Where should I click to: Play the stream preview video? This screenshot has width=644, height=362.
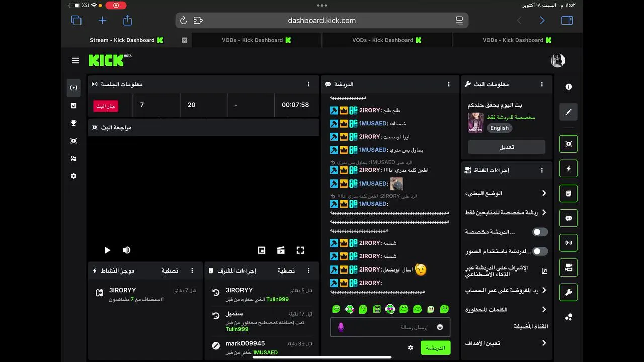click(x=107, y=250)
